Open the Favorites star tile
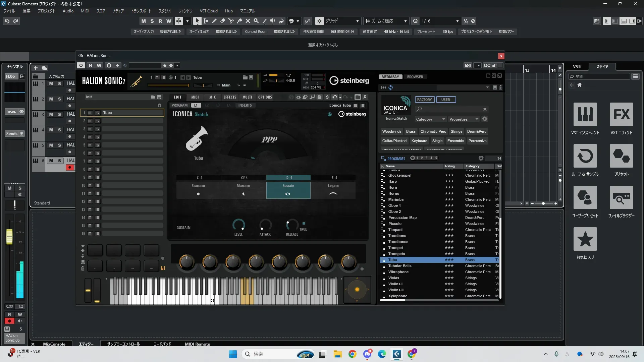This screenshot has width=644, height=362. [x=585, y=239]
